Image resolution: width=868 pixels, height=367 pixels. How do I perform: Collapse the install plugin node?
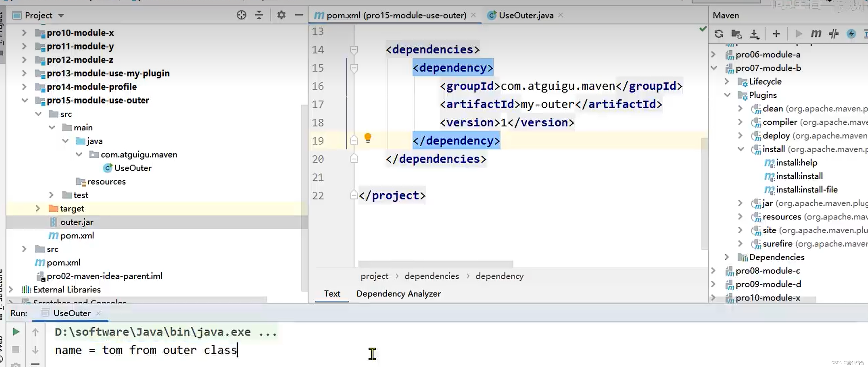click(741, 149)
